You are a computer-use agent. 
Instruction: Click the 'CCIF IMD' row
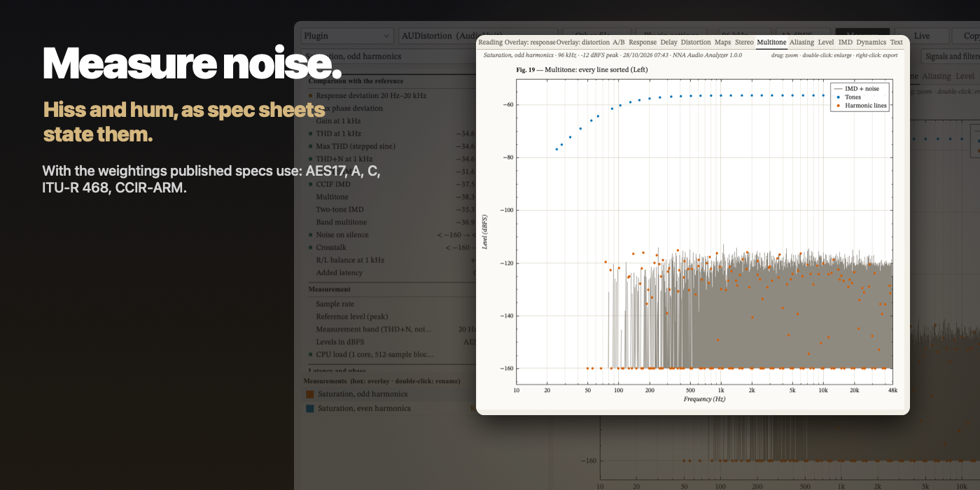(392, 184)
